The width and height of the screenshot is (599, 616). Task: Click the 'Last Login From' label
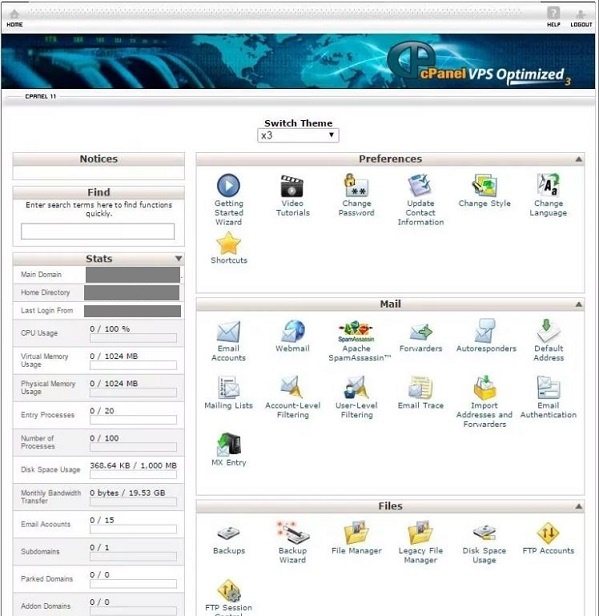point(47,310)
